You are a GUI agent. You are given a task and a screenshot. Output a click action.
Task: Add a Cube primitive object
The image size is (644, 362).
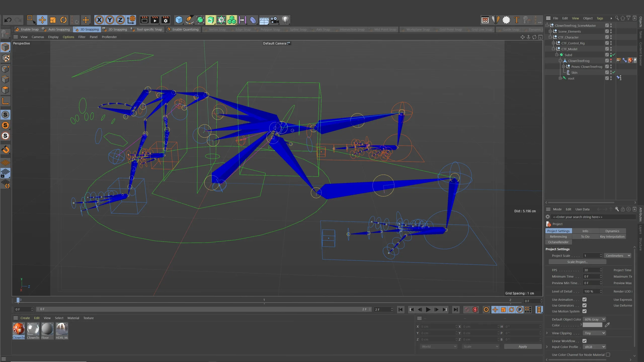click(x=179, y=20)
